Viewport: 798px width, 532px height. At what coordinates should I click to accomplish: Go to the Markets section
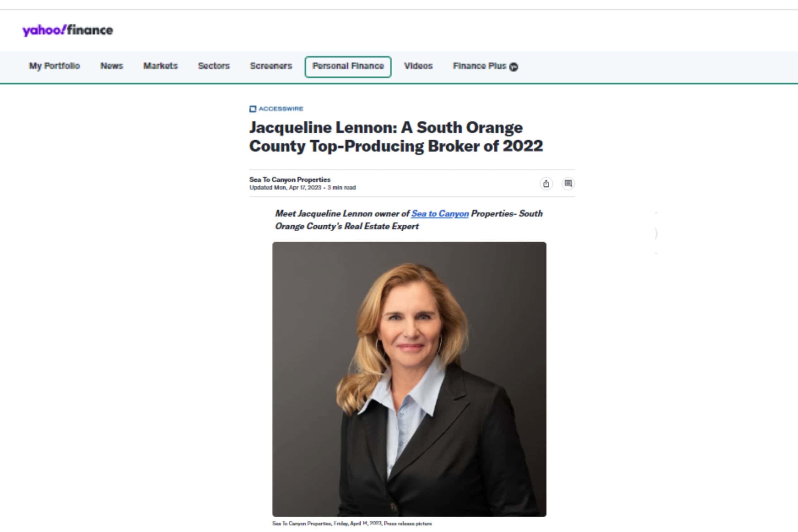point(161,66)
